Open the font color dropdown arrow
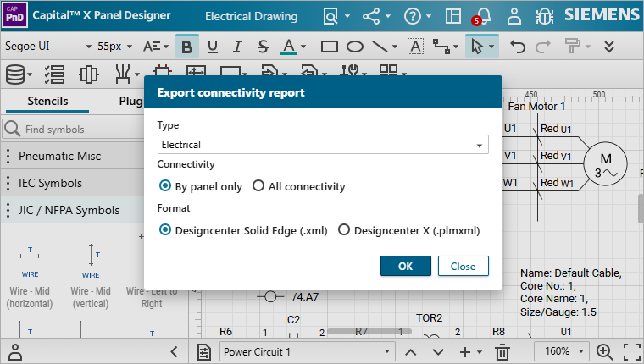644x364 pixels. 303,47
